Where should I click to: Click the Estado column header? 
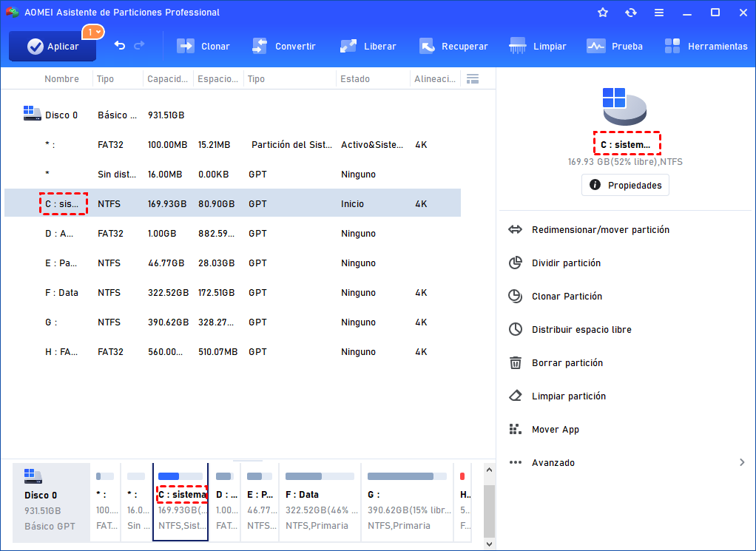click(x=355, y=78)
